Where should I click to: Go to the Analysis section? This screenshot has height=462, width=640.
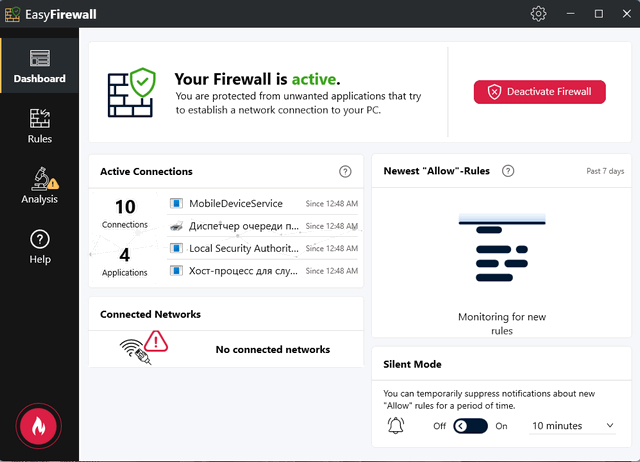[40, 186]
